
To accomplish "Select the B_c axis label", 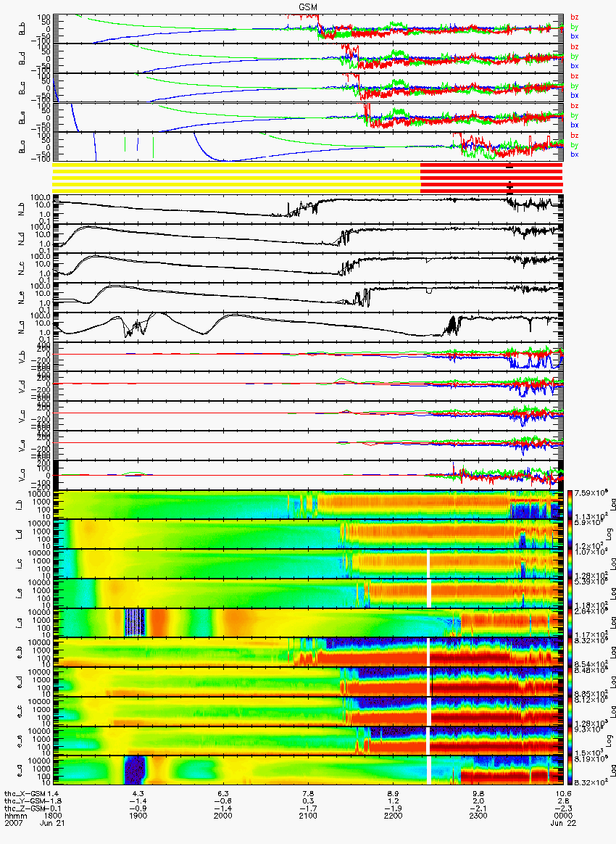I will tap(22, 88).
